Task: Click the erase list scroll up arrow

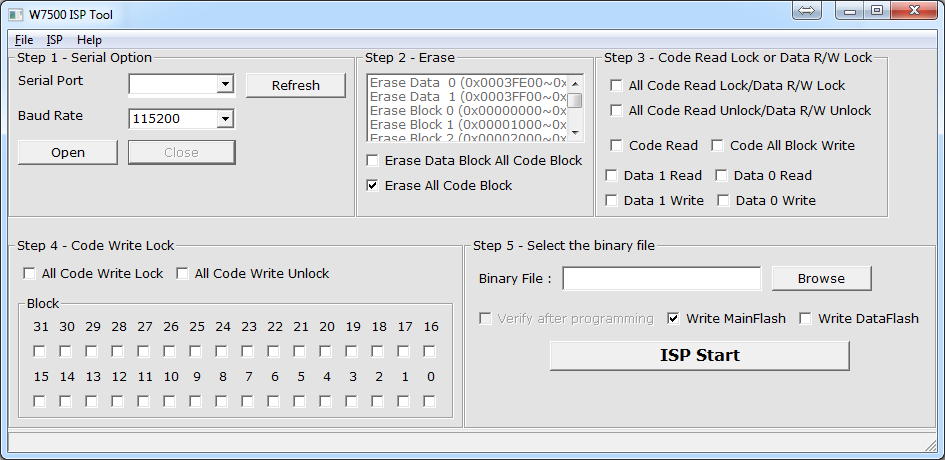Action: [x=575, y=84]
